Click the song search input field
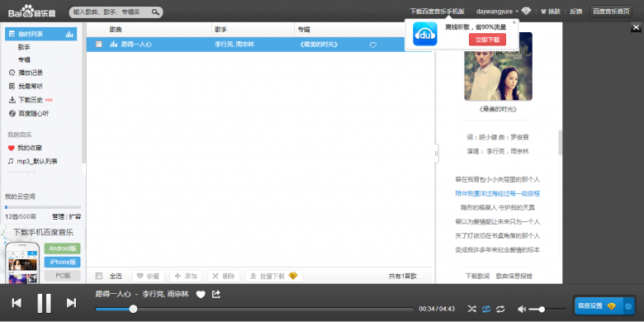This screenshot has width=644, height=322. 111,12
